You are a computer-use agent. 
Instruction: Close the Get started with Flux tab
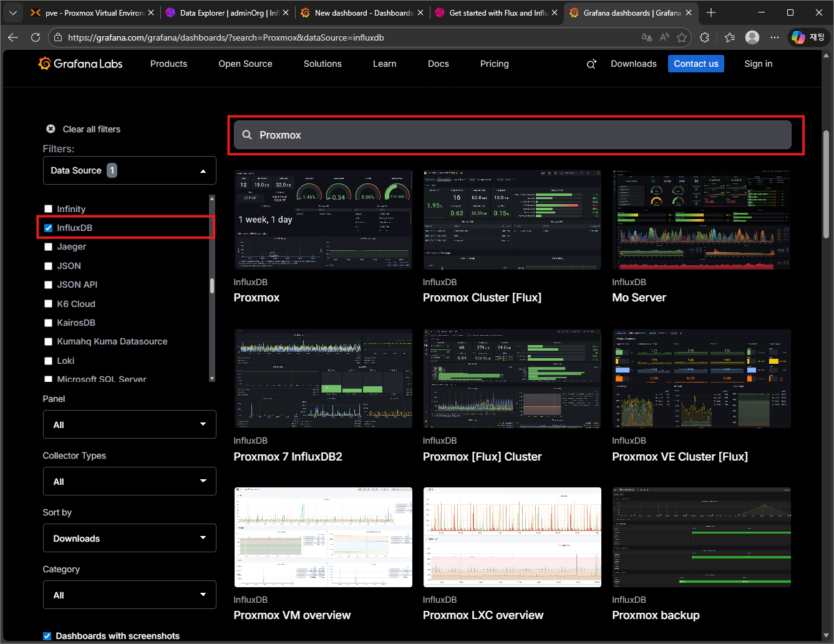click(x=555, y=12)
